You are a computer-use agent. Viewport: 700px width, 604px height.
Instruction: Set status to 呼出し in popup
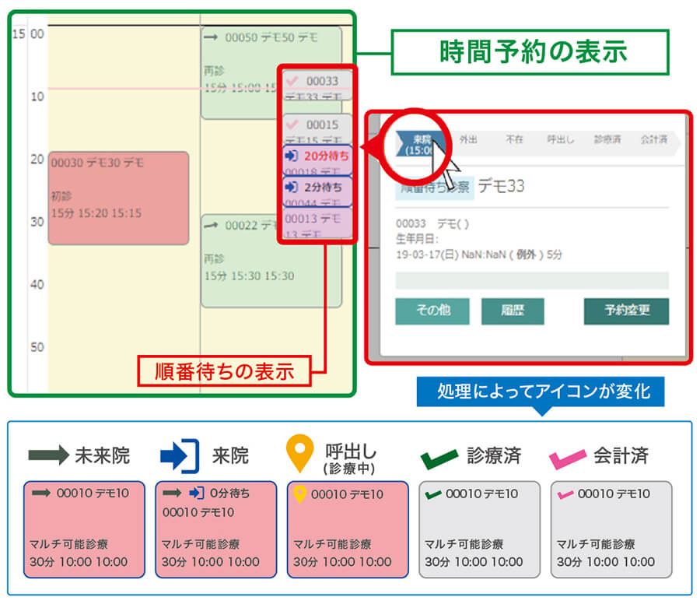(x=560, y=139)
